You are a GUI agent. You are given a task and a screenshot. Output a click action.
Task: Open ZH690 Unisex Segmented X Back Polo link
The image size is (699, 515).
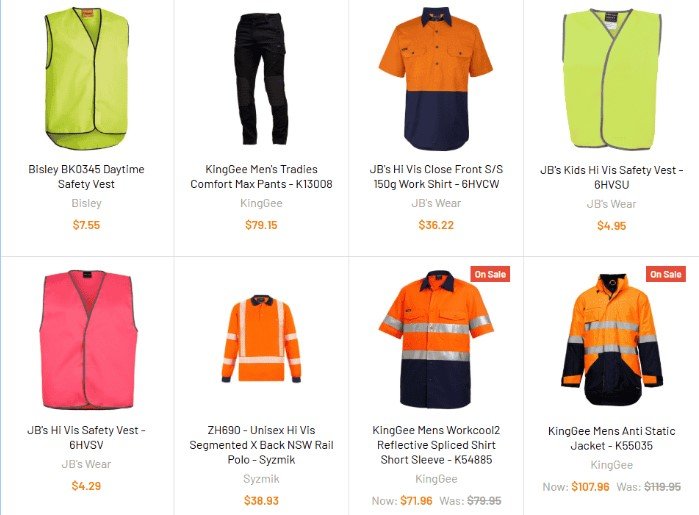261,445
